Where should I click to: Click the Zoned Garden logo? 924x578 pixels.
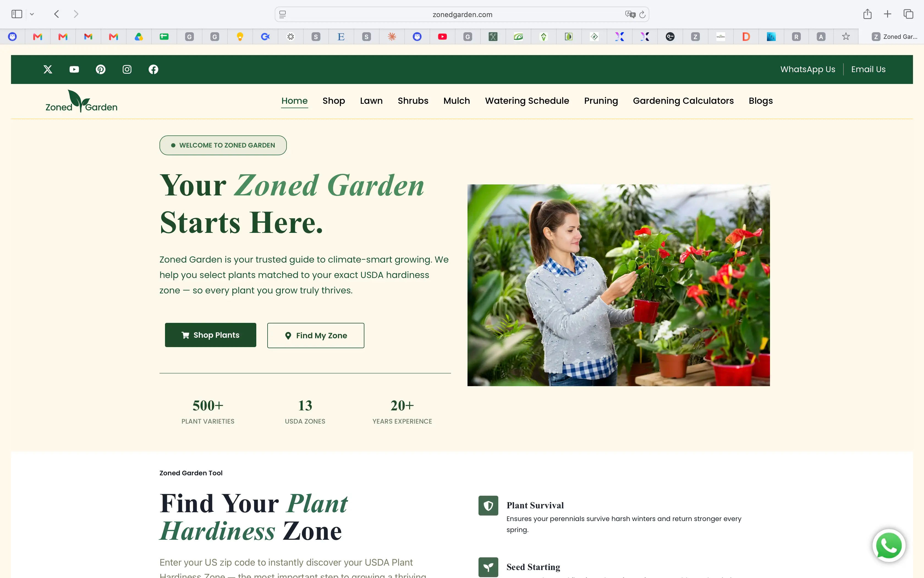(x=81, y=101)
